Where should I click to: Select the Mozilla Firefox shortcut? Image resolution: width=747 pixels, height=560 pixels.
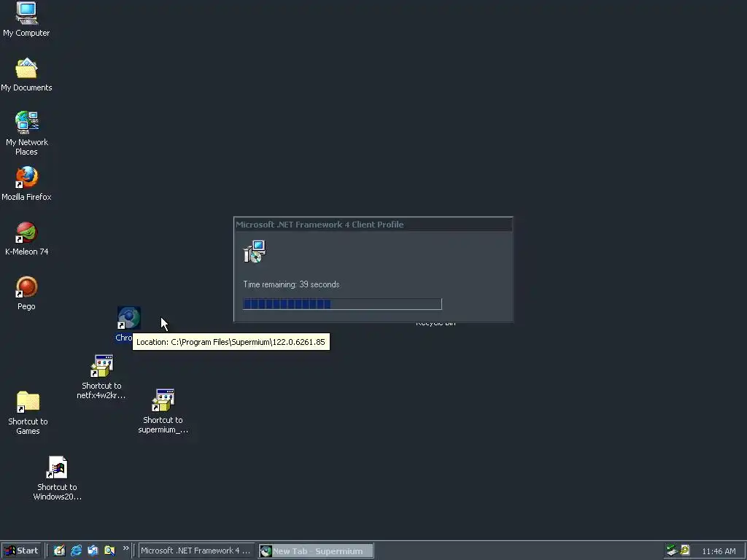pos(26,177)
